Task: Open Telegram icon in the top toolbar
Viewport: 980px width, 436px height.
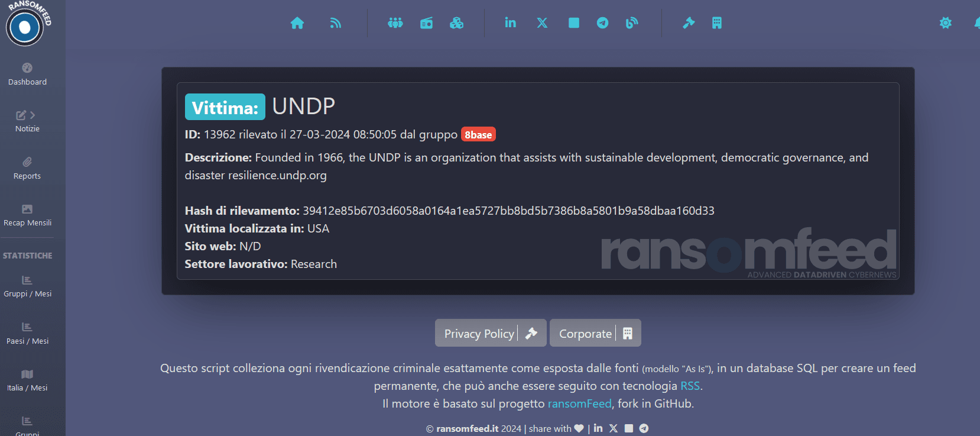Action: click(x=602, y=23)
